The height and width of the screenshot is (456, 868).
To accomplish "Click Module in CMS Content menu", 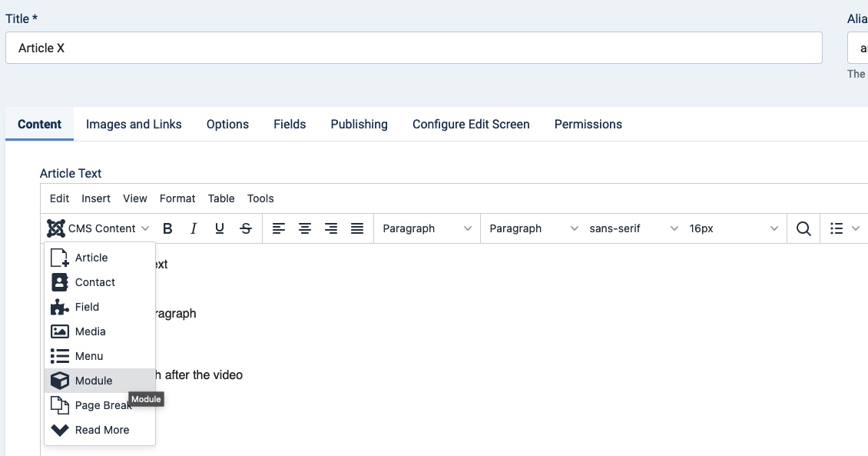I will (x=100, y=381).
